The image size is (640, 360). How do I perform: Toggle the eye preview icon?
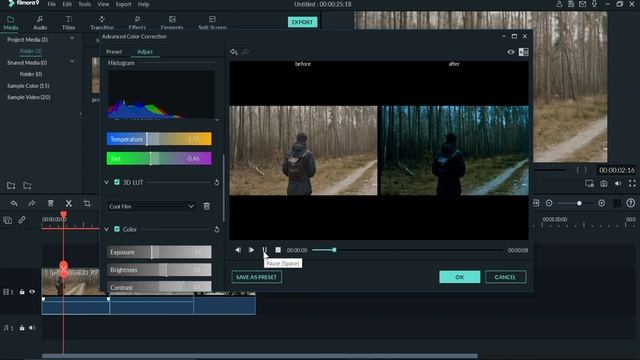511,52
